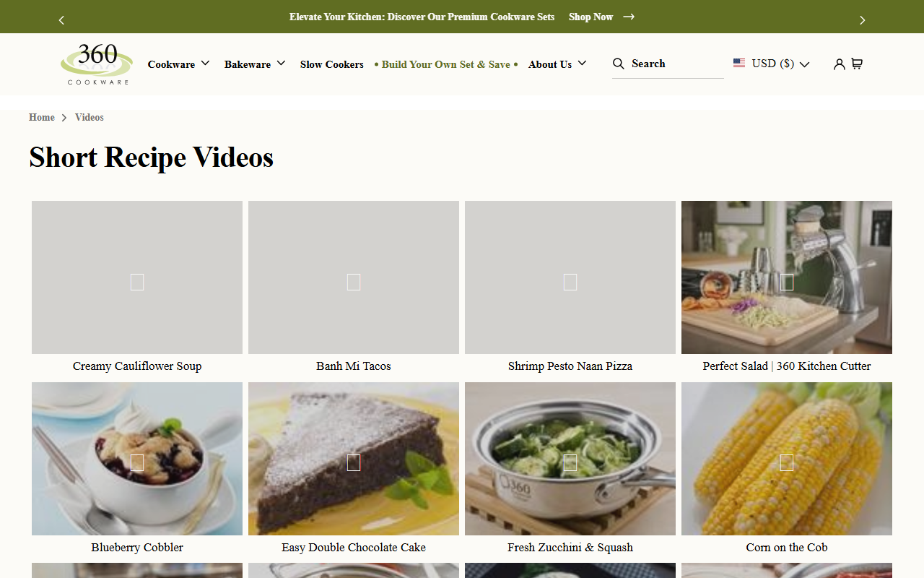
Task: Click the search magnifier icon
Action: coord(619,64)
